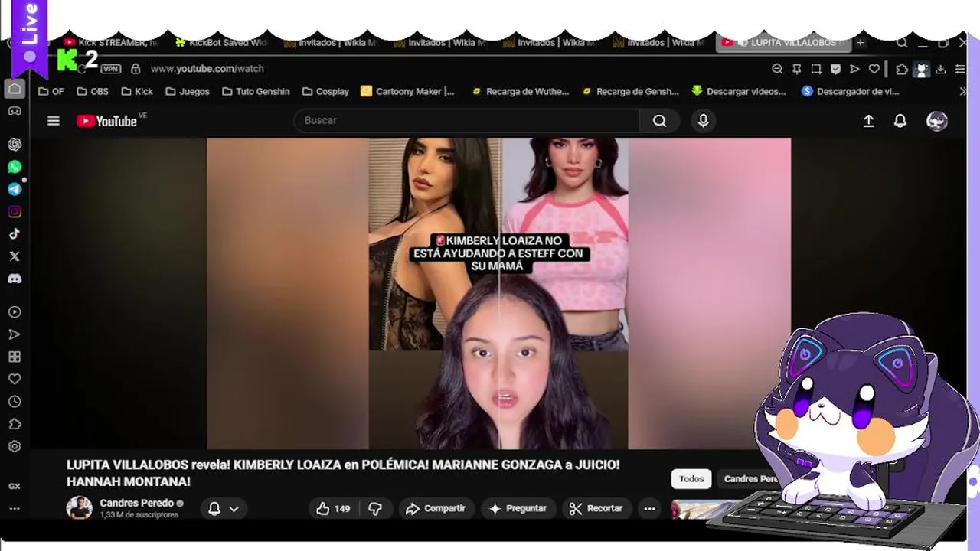Expand the subscription notification bell dropdown
The height and width of the screenshot is (551, 980).
(x=224, y=508)
